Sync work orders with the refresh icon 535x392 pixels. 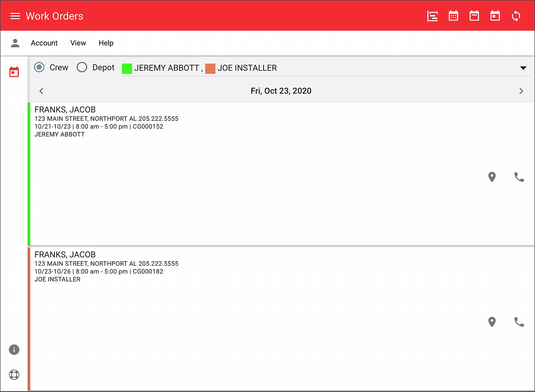tap(516, 16)
